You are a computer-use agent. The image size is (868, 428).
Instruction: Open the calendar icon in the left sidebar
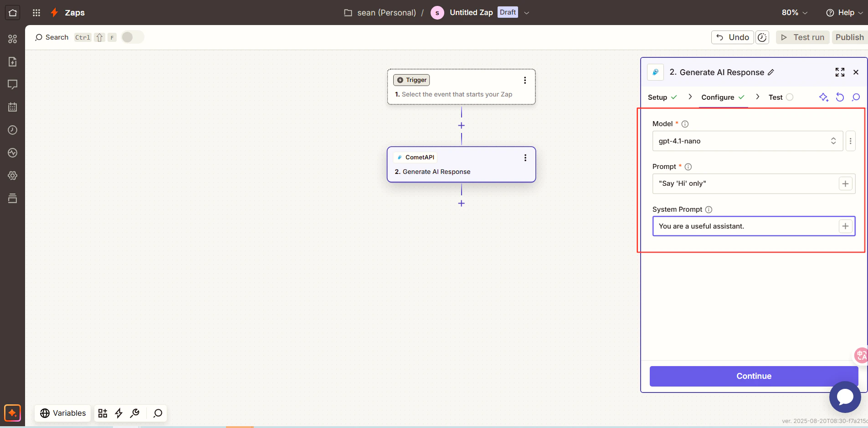click(x=12, y=107)
